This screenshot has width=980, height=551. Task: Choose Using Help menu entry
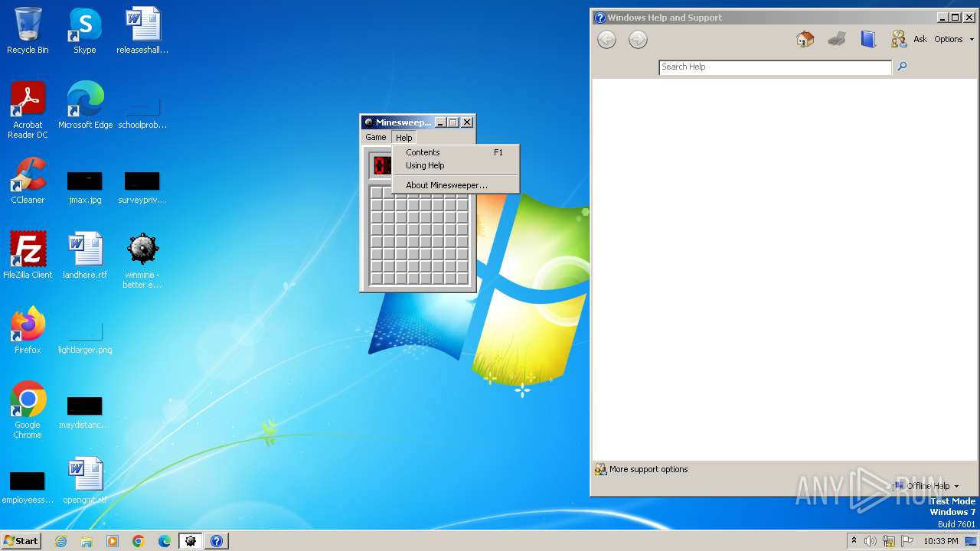click(x=456, y=165)
